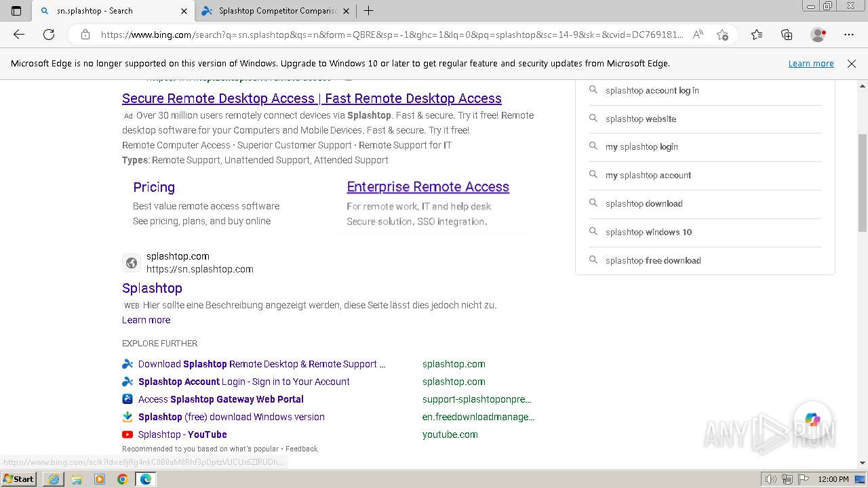Click taskbar clock showing 12:00 PM
Viewport: 868px width, 488px height.
[833, 479]
